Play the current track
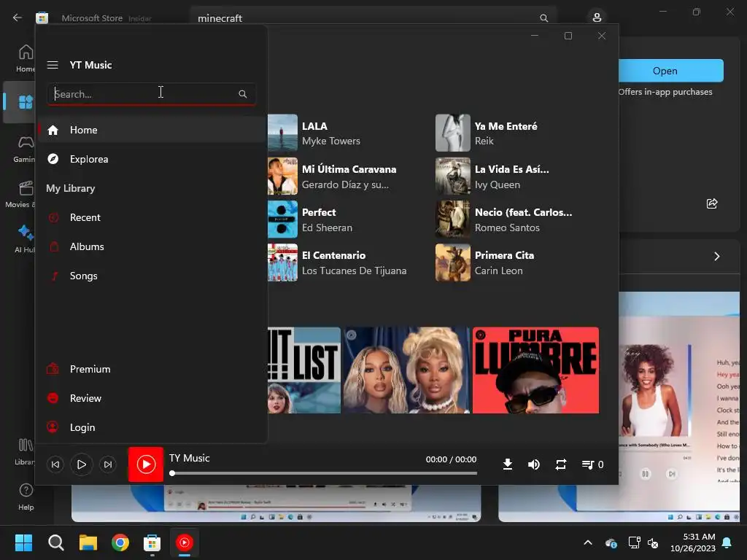Screen dimensions: 747x560 (82, 464)
